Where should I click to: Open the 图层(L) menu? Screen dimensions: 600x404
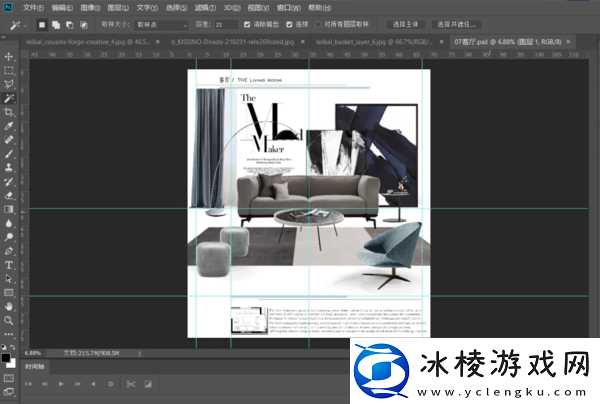[x=118, y=8]
